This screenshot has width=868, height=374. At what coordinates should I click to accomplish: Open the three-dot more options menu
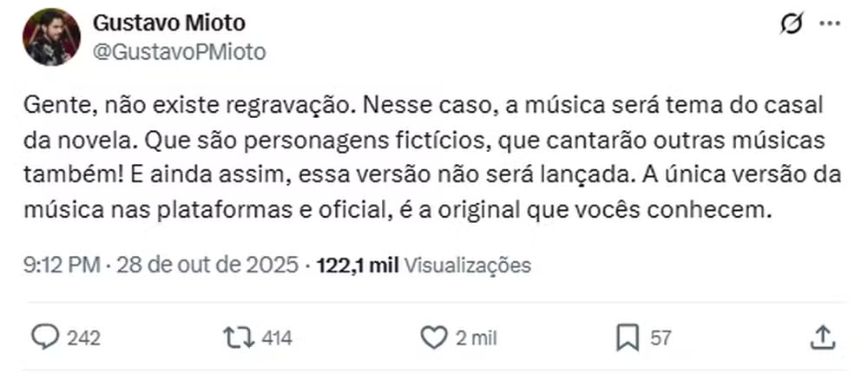(x=831, y=24)
